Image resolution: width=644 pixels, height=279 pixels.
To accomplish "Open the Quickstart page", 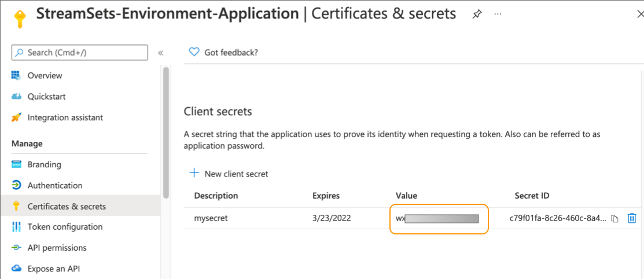I will click(x=46, y=97).
